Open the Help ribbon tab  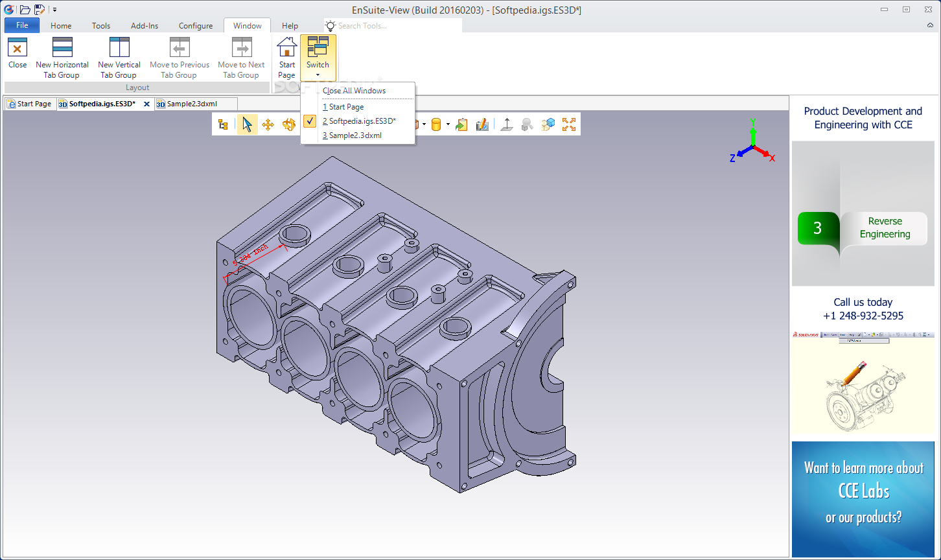point(290,26)
